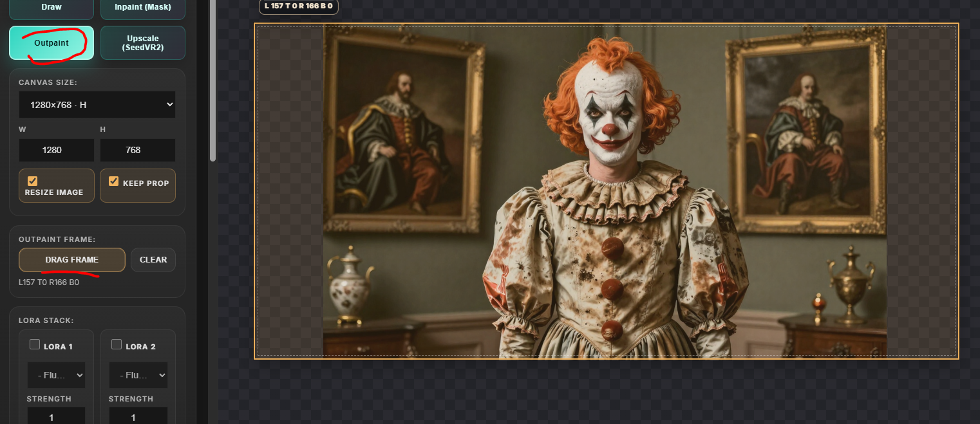This screenshot has height=424, width=980.
Task: Switch to Draw mode
Action: (52, 8)
